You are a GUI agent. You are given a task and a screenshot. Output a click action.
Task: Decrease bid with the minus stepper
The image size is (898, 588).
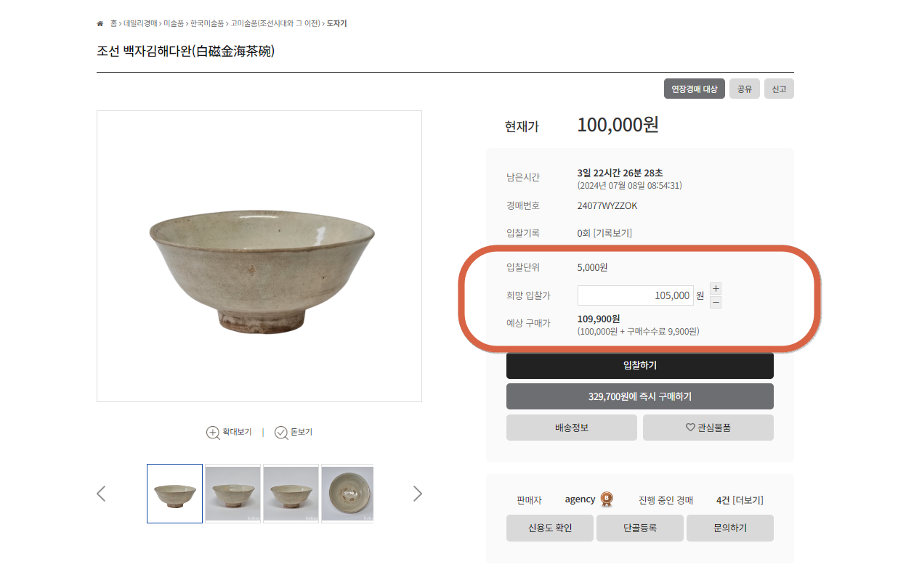716,302
